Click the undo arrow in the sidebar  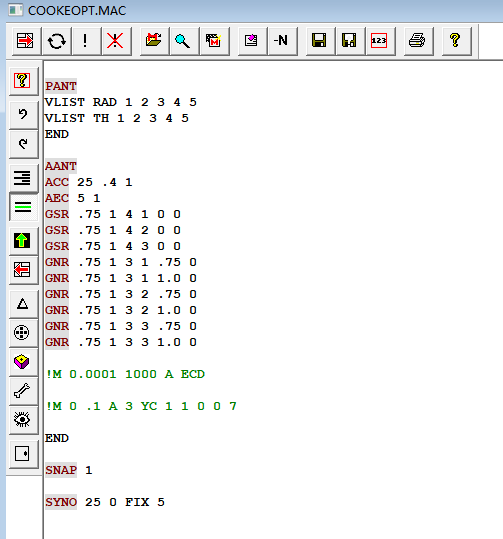(x=23, y=115)
